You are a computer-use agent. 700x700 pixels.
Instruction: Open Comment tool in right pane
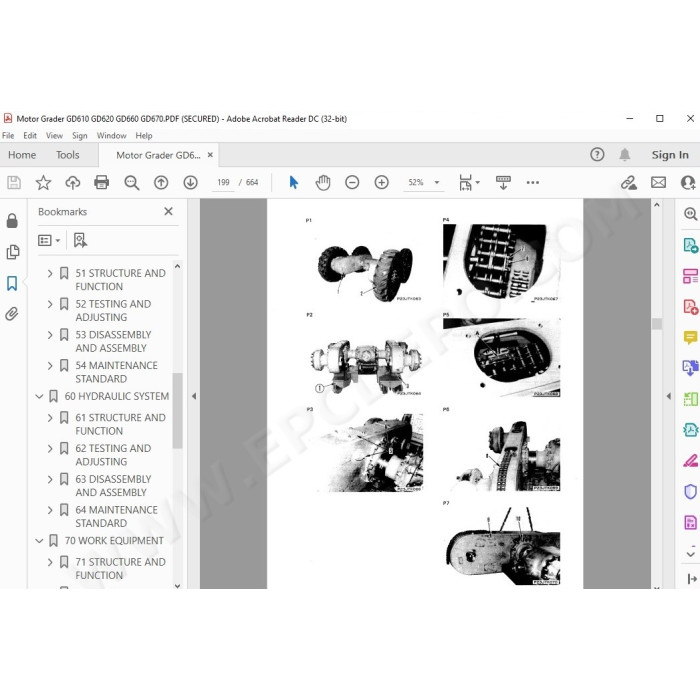click(x=690, y=337)
